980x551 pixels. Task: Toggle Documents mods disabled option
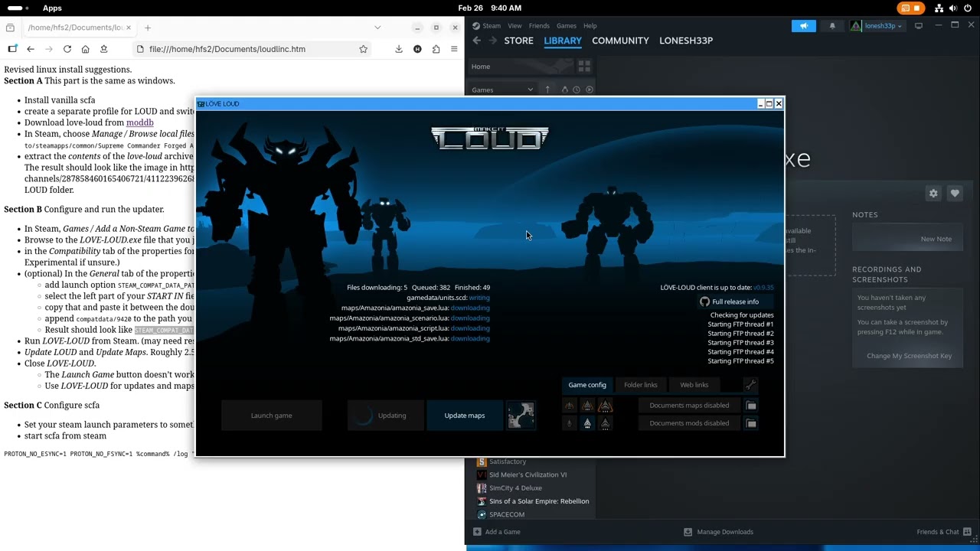coord(689,423)
